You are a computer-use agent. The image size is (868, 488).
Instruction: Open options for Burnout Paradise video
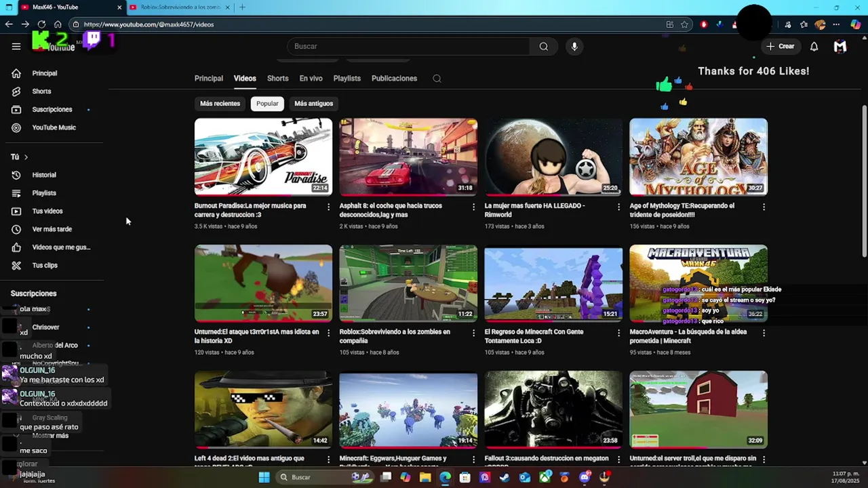pos(329,207)
